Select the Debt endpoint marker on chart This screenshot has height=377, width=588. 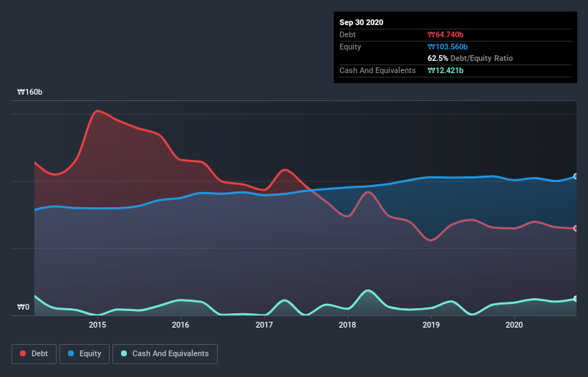click(576, 228)
